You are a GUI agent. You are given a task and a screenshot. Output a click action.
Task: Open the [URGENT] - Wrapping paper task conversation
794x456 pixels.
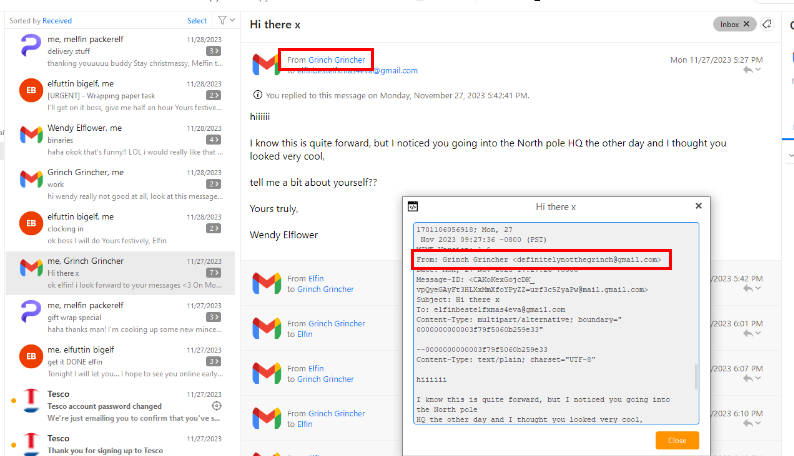click(120, 95)
